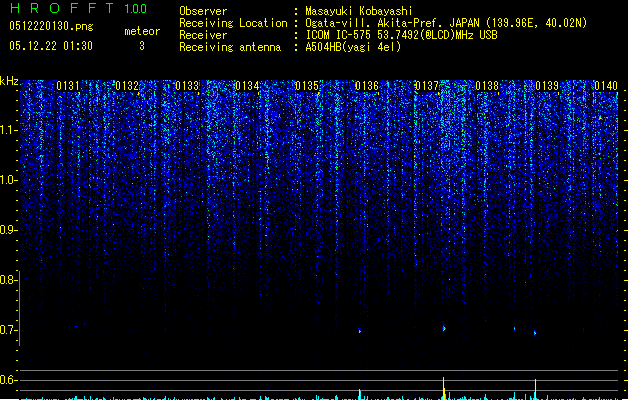The height and width of the screenshot is (400, 629).
Task: Click the 1.0 frequency axis label
Action: [8, 180]
